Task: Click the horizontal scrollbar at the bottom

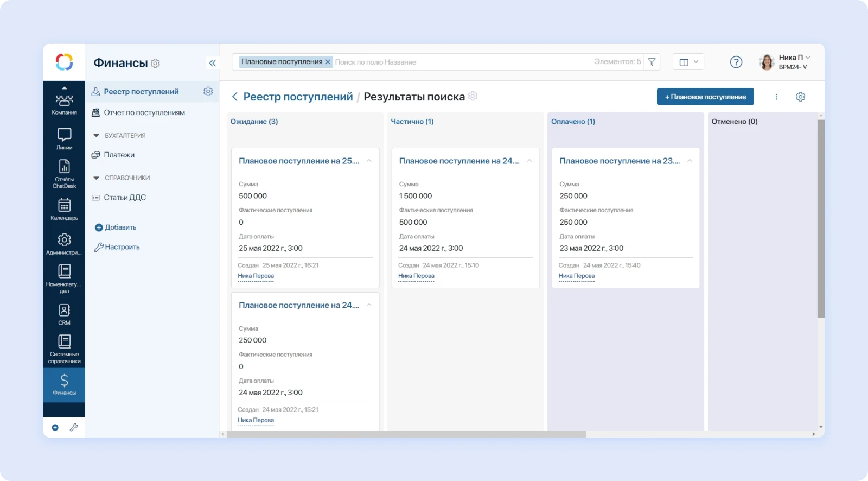Action: tap(407, 434)
